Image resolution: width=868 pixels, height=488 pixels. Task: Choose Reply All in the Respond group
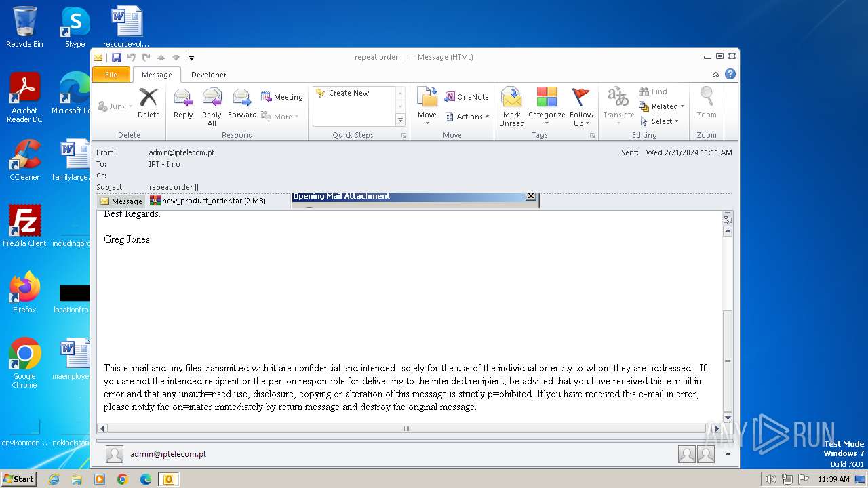click(212, 107)
